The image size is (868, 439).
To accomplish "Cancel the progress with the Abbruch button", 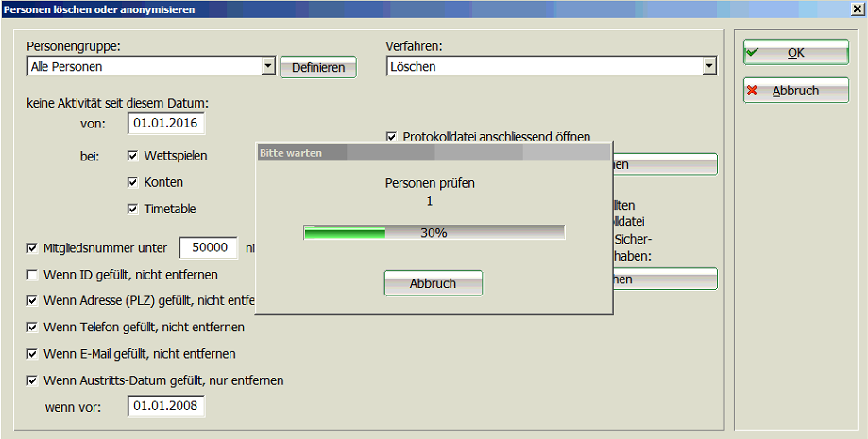I will click(433, 283).
